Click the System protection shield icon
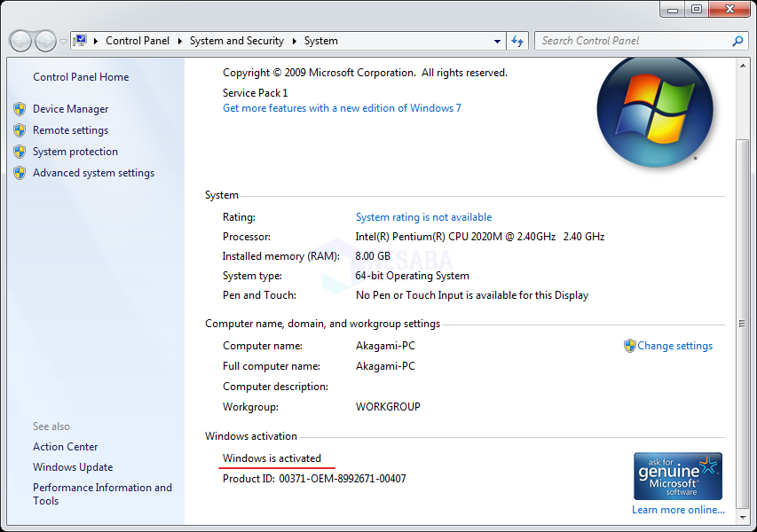The image size is (757, 532). click(20, 152)
